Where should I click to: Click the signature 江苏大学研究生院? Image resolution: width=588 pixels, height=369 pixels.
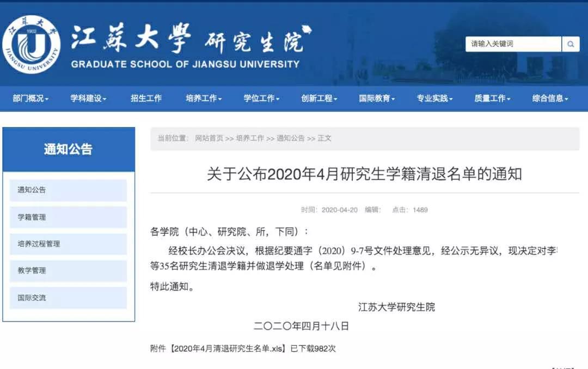tap(396, 307)
